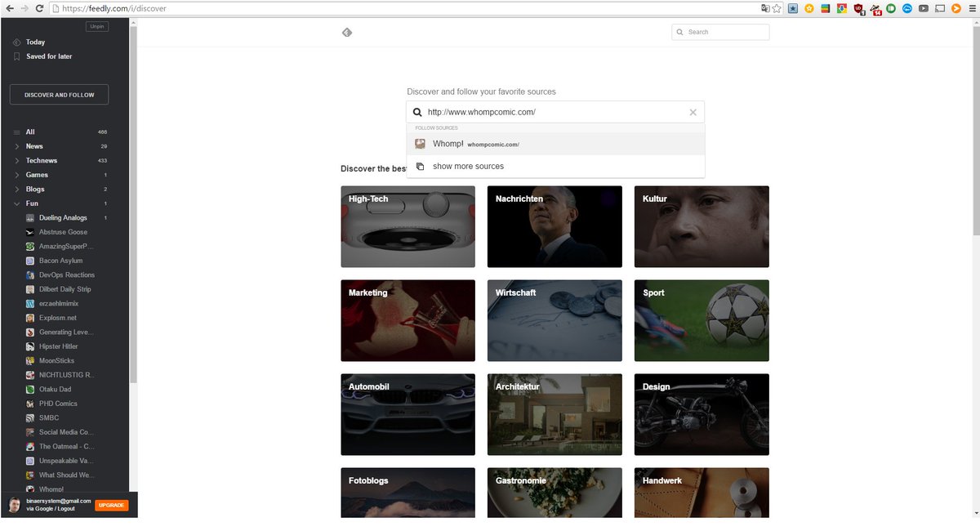Click the Chromecast extension icon
Screen dimensions: 980x531
939,8
